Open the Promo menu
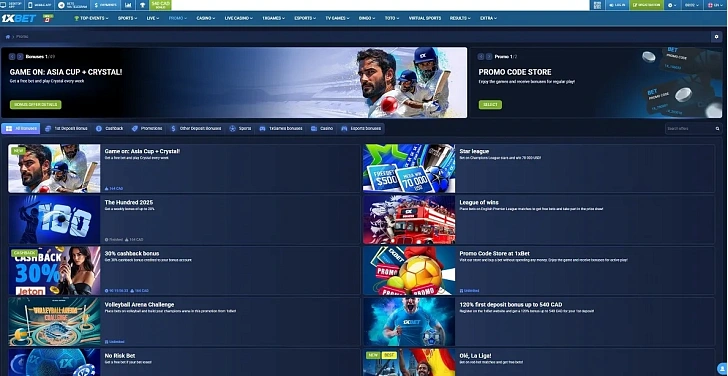The height and width of the screenshot is (376, 728). coord(178,18)
